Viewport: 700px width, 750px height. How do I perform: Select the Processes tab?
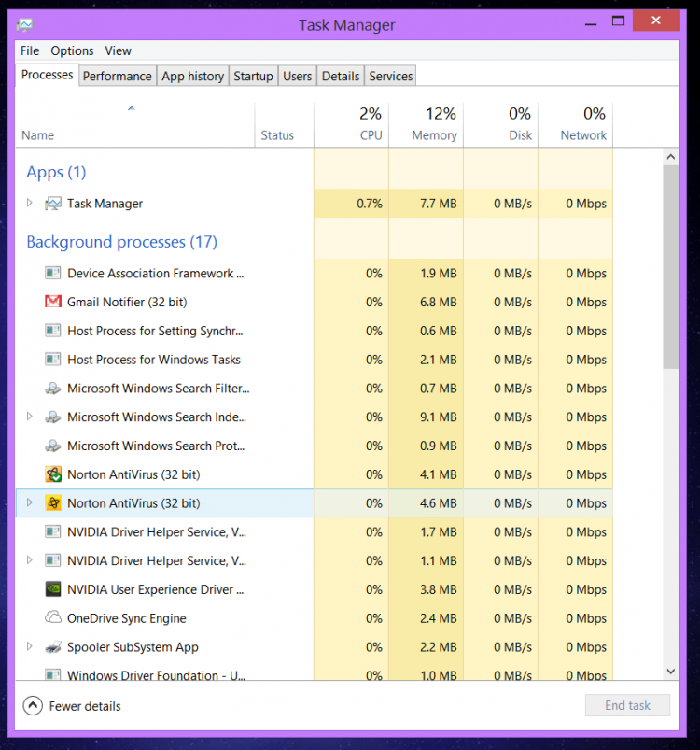pos(47,75)
